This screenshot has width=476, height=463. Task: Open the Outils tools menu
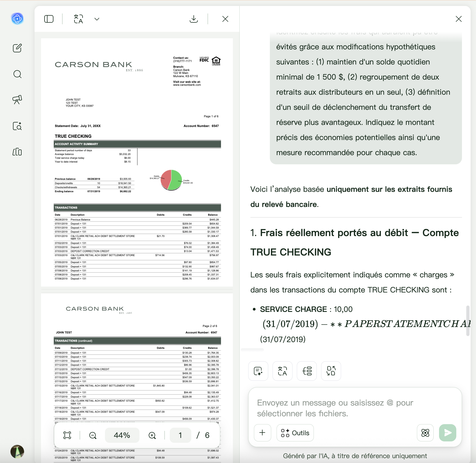pyautogui.click(x=295, y=433)
